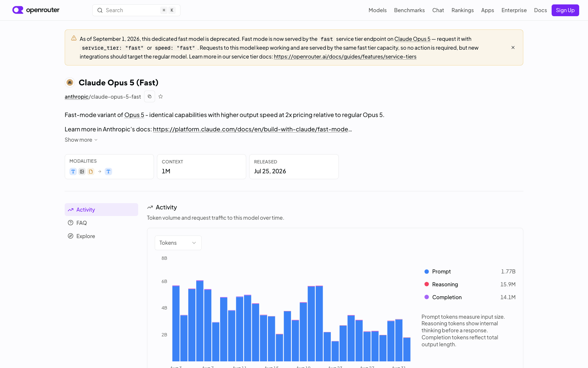Click the text output modality icon
The width and height of the screenshot is (588, 368).
pos(108,171)
